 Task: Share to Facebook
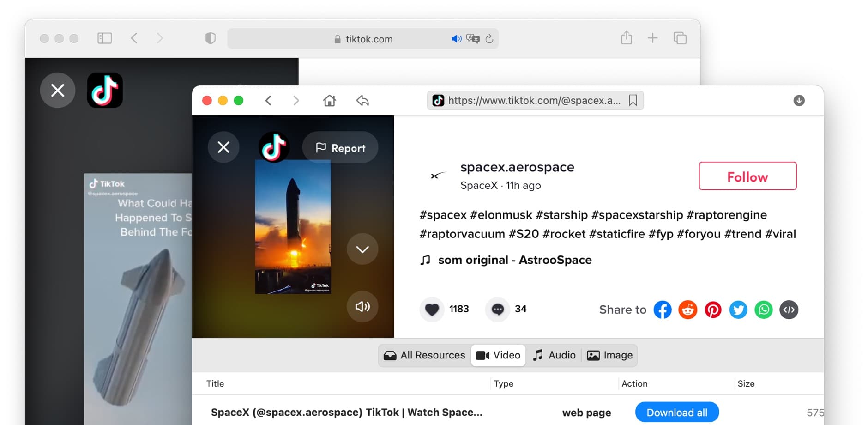[663, 310]
